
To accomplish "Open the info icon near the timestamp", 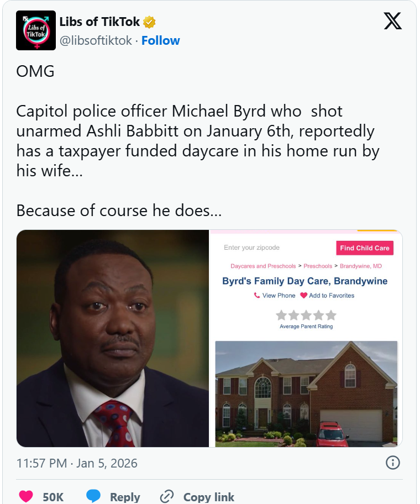I will point(393,463).
